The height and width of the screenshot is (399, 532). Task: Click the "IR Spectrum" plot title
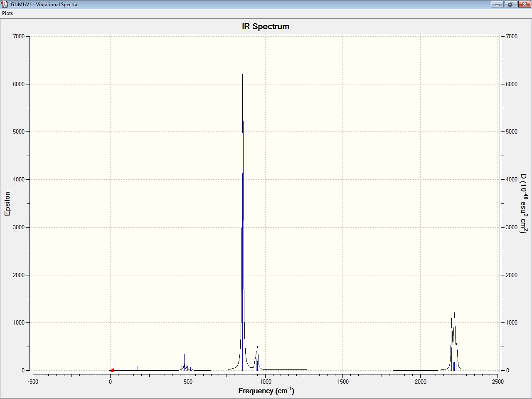coord(266,27)
